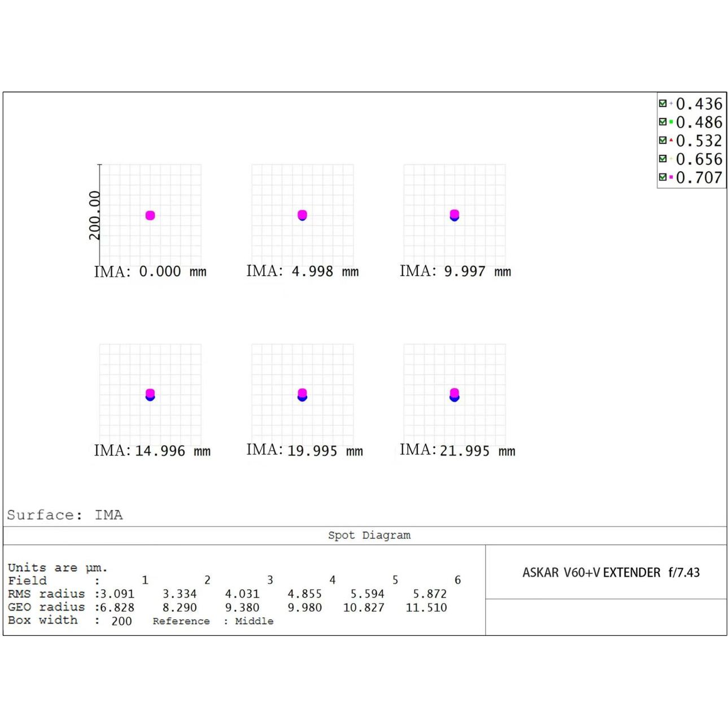Select the spot in the IMA 21.995 mm plot
This screenshot has width=728, height=728.
tap(454, 394)
